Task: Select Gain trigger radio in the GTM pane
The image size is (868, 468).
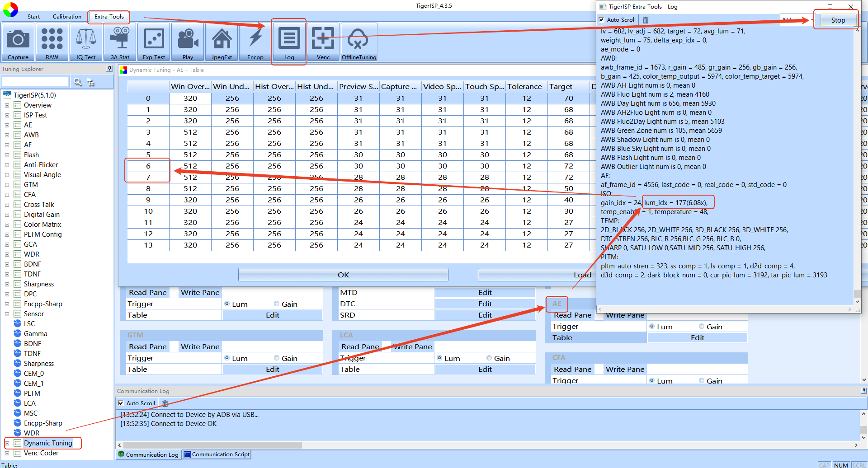Action: click(x=277, y=358)
